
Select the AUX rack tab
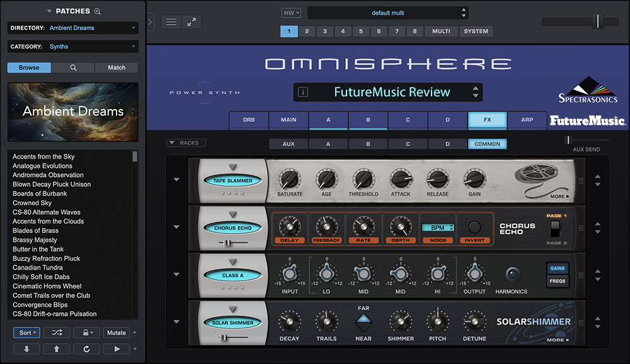(x=289, y=144)
